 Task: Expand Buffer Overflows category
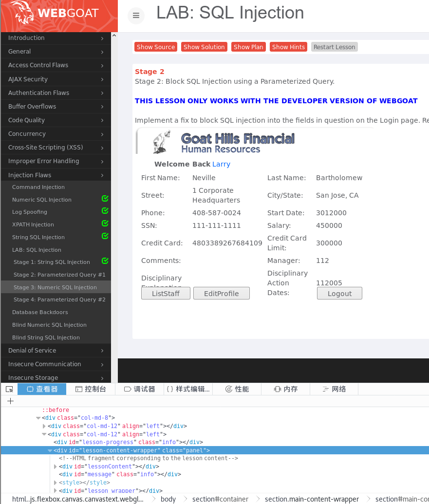pyautogui.click(x=56, y=106)
